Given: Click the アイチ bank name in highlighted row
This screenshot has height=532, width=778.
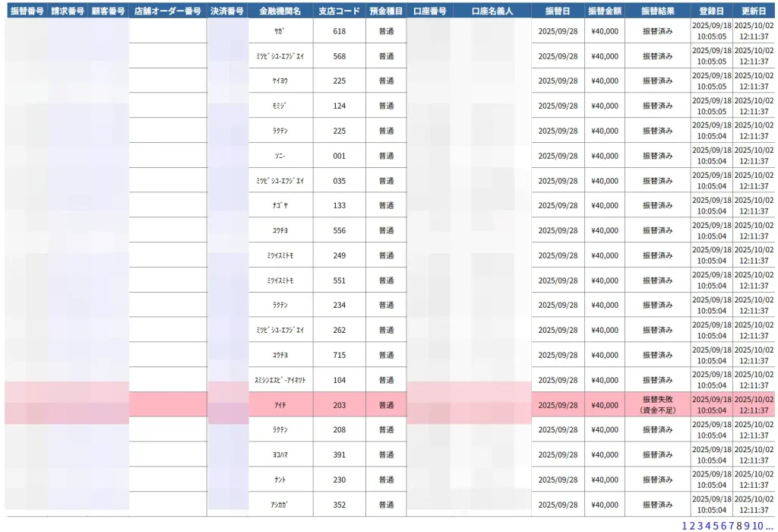Looking at the screenshot, I should coord(280,405).
